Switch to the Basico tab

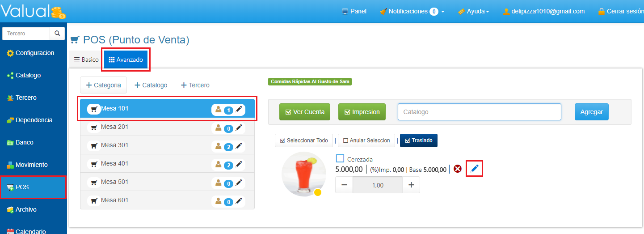[86, 60]
